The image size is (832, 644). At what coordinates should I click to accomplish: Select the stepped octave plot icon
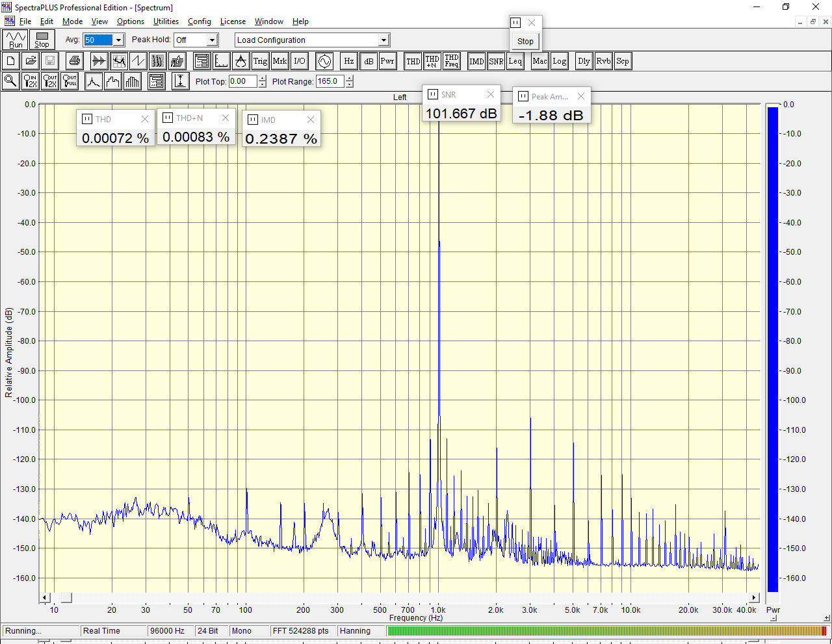point(113,81)
